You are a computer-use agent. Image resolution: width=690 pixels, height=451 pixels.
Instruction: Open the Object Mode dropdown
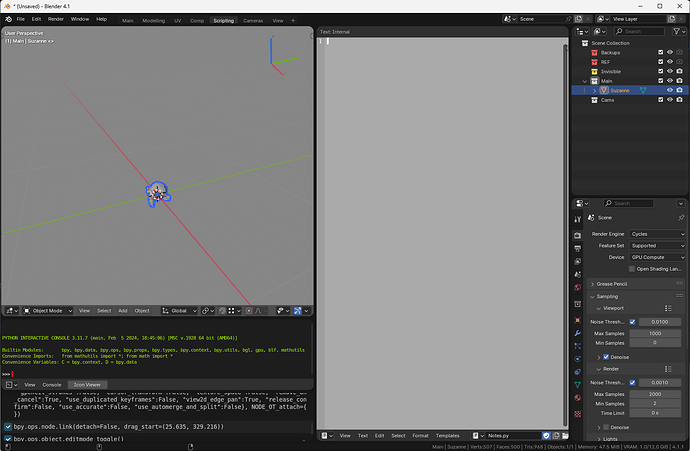[x=48, y=311]
